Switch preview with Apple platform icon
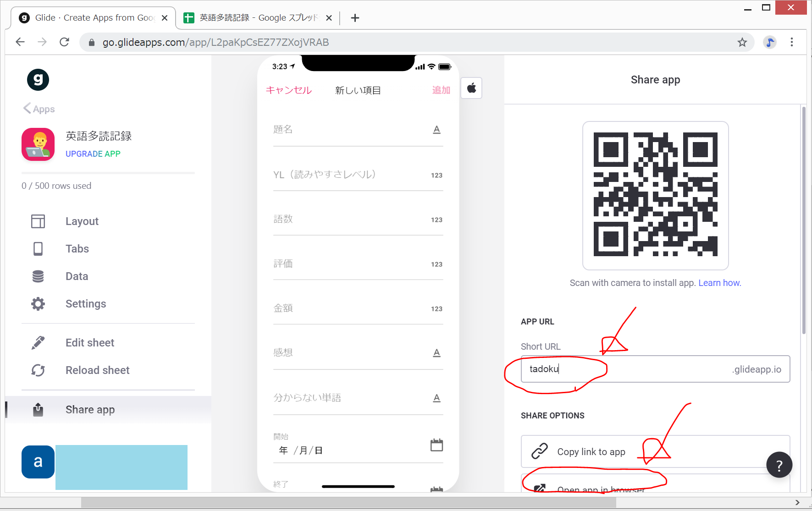The image size is (812, 511). (471, 88)
